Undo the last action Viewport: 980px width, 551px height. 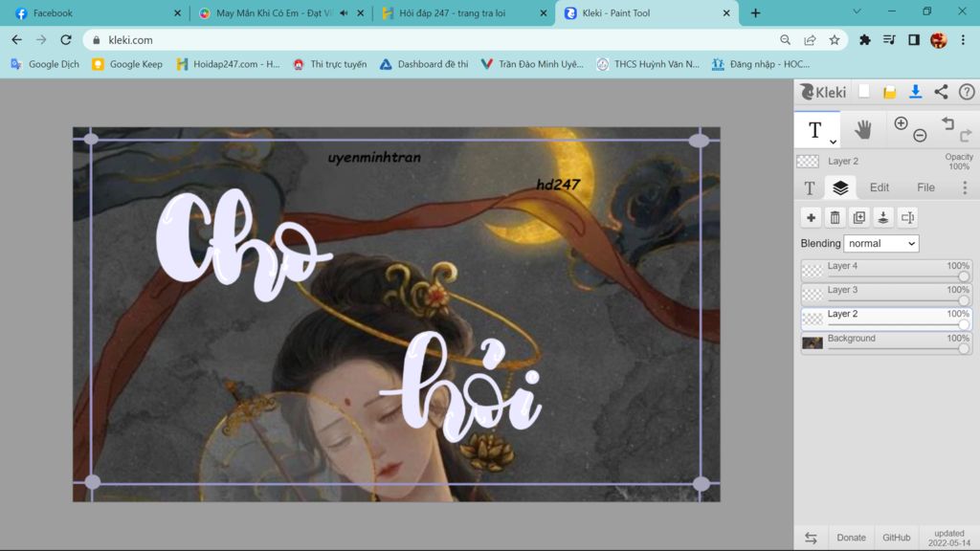click(x=948, y=123)
